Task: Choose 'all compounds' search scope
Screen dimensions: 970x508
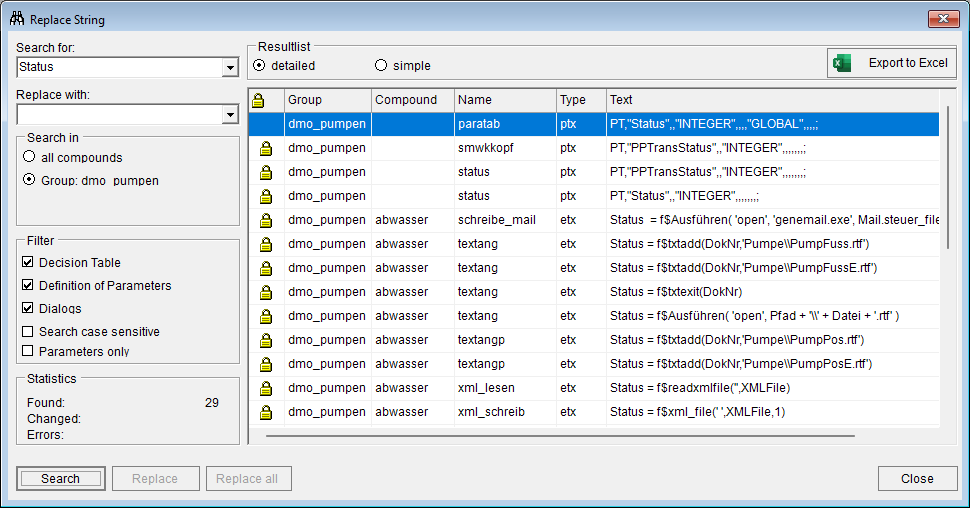Action: pos(28,158)
